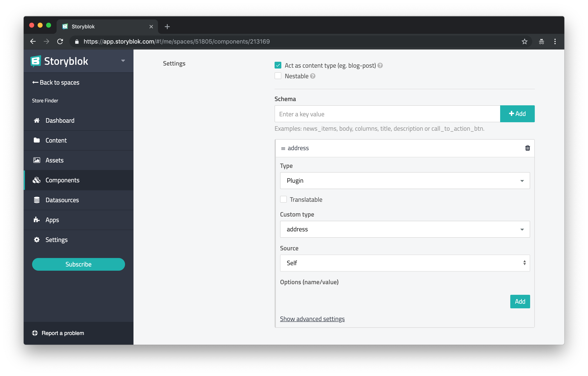
Task: Click the Storyblok logo icon
Action: pyautogui.click(x=35, y=61)
